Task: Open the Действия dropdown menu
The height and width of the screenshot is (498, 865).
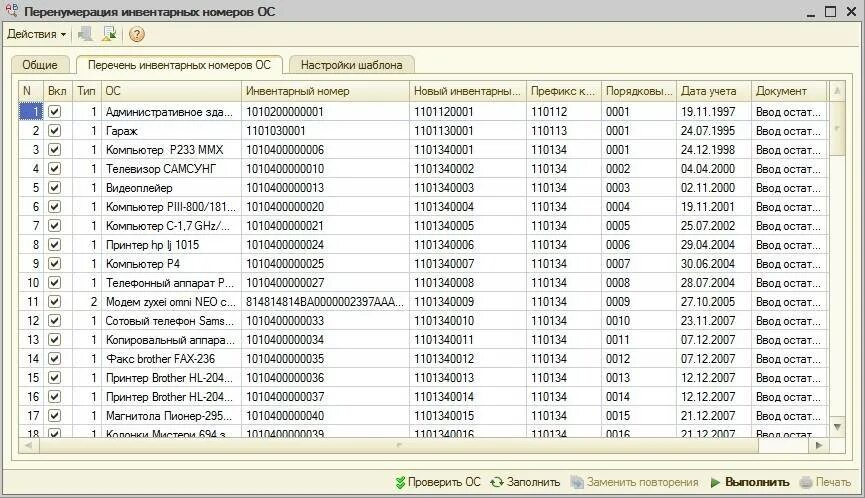Action: coord(36,34)
